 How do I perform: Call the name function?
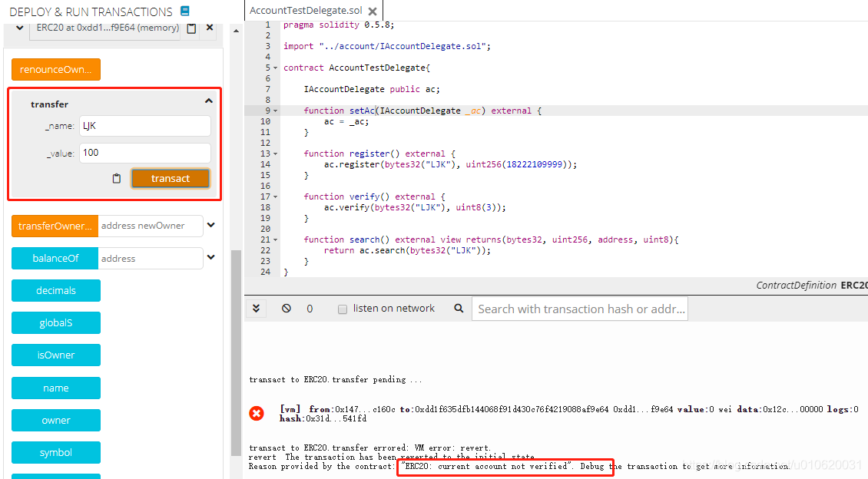(x=56, y=388)
